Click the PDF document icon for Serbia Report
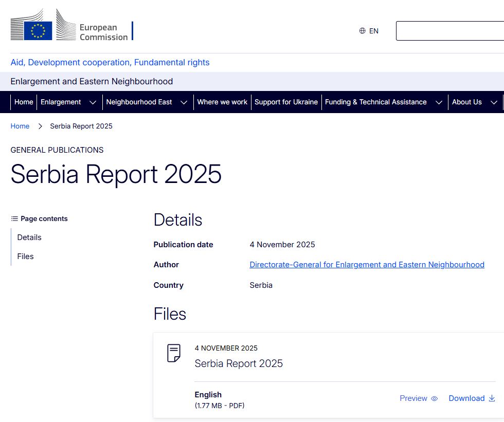The width and height of the screenshot is (504, 422). pyautogui.click(x=173, y=353)
